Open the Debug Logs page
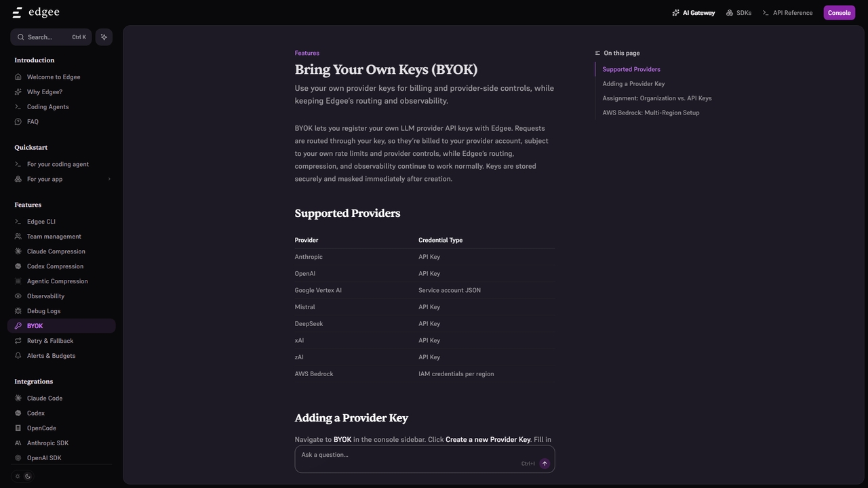This screenshot has height=488, width=868. (43, 311)
